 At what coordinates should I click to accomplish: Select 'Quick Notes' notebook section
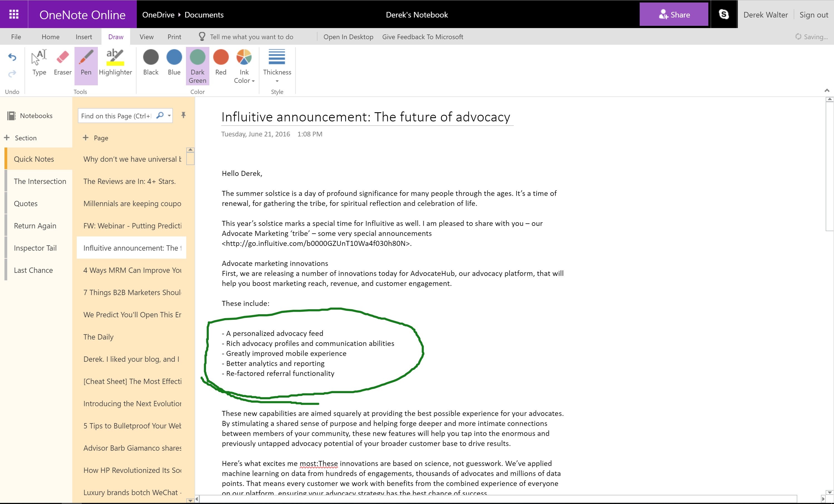(34, 159)
